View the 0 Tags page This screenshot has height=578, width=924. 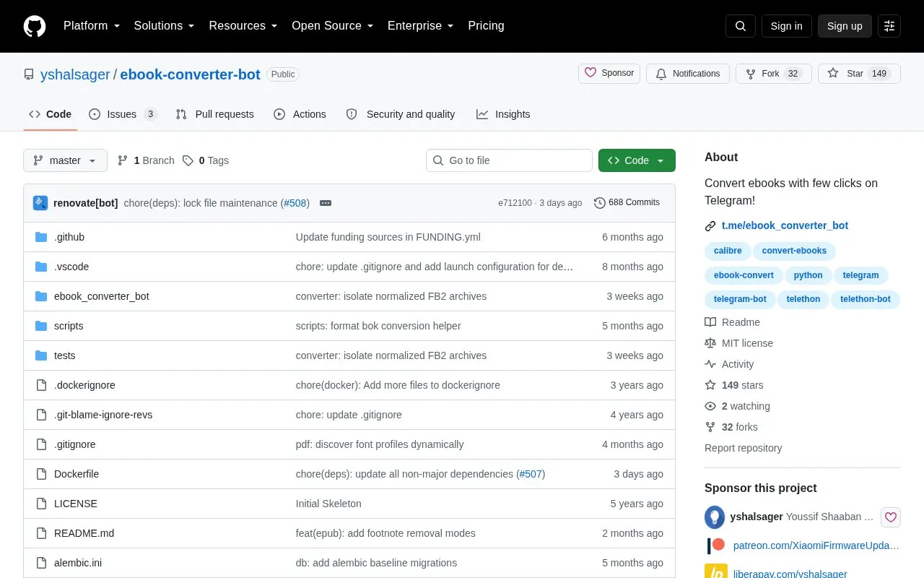click(206, 160)
